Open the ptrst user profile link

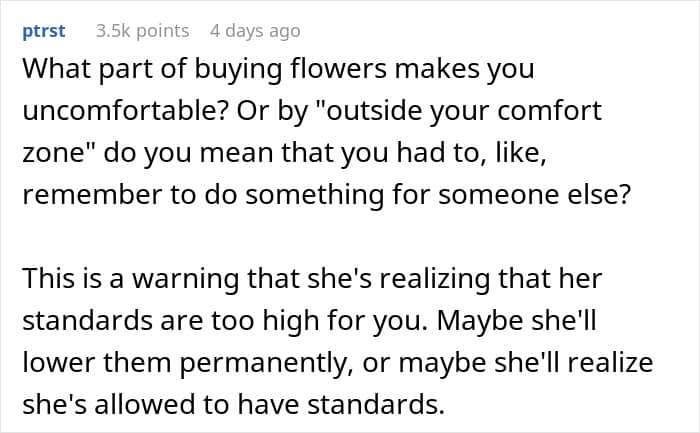(x=44, y=31)
